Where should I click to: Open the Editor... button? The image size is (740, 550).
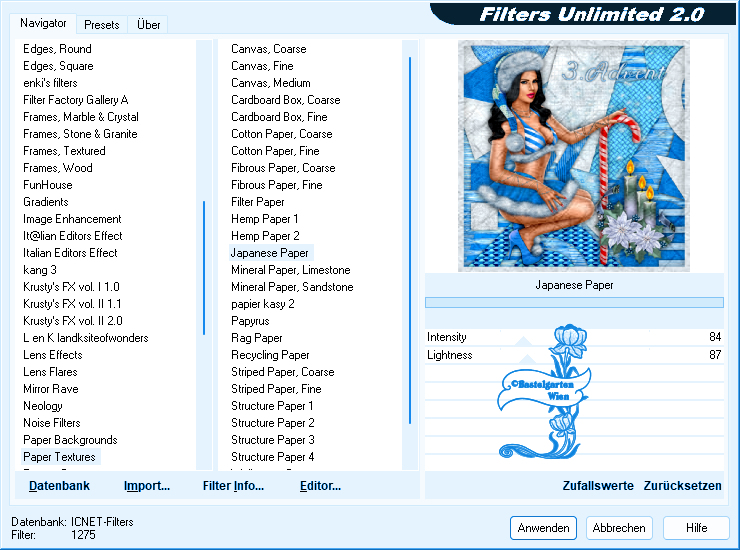point(320,486)
